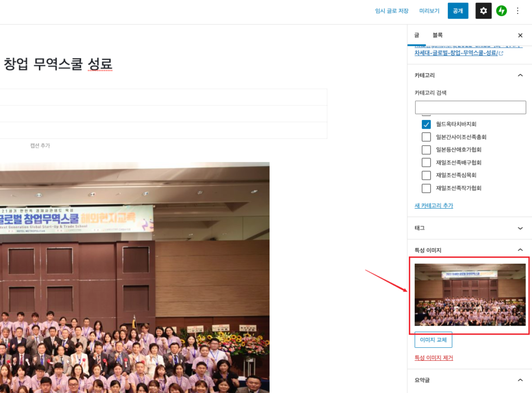The image size is (532, 393).
Task: Close the settings sidebar with X
Action: click(x=520, y=35)
